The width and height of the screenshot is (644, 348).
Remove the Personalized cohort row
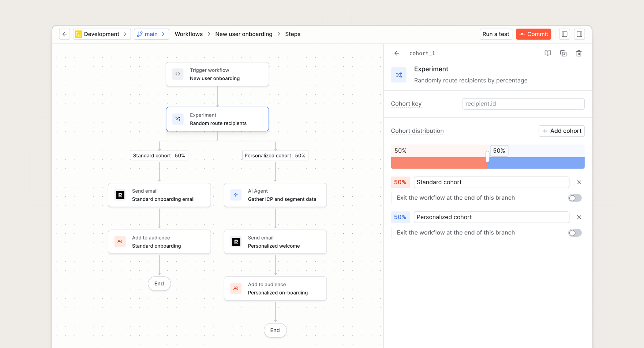579,217
